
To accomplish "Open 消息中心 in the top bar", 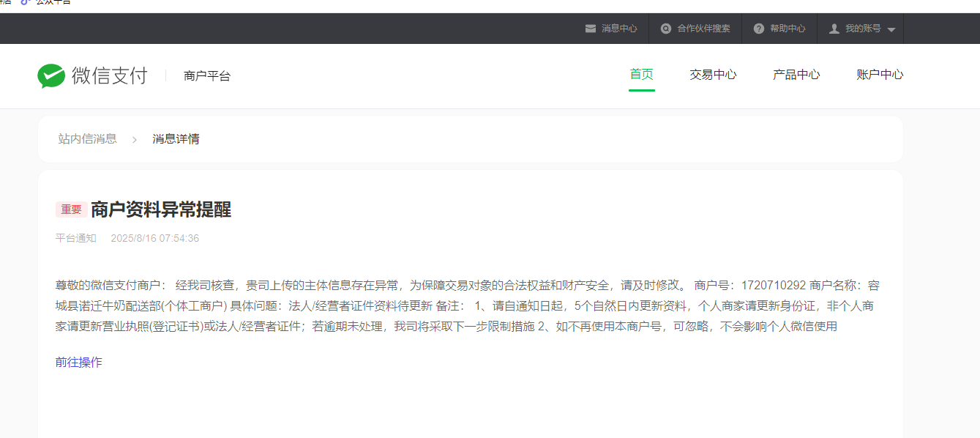I will pyautogui.click(x=619, y=29).
